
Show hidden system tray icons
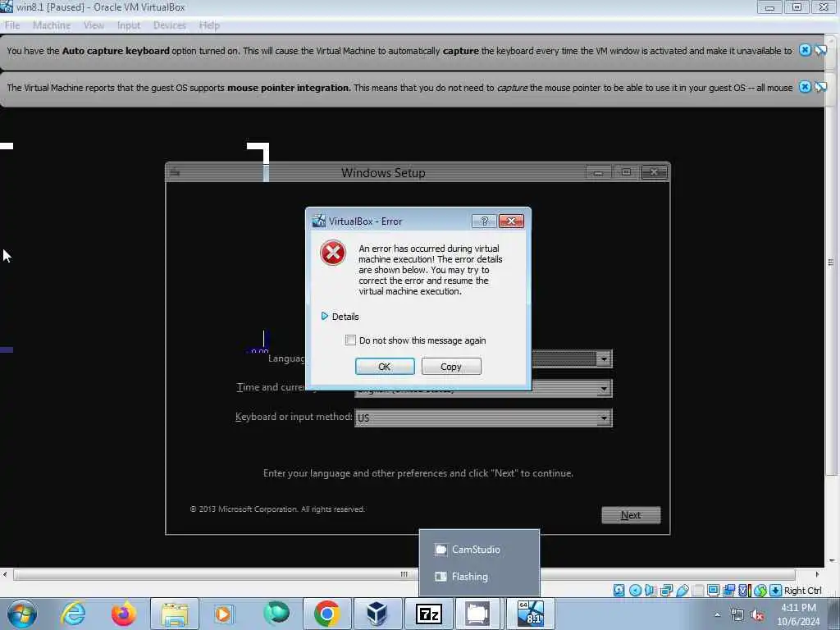click(x=717, y=614)
